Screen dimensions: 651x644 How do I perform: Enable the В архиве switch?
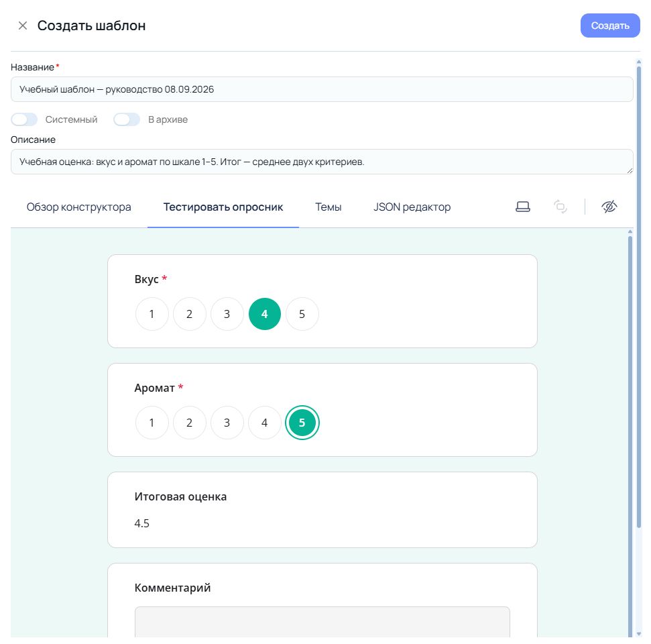(x=127, y=119)
